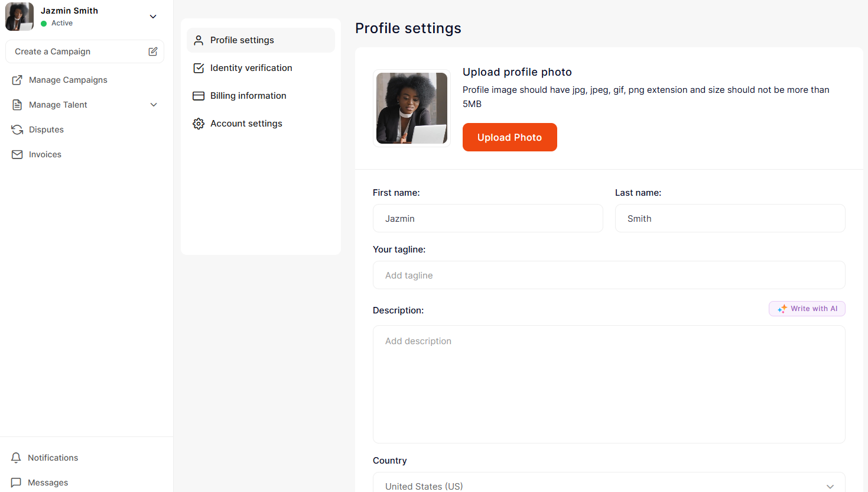Focus the First name field containing Jazmin
The image size is (868, 492).
click(x=487, y=218)
